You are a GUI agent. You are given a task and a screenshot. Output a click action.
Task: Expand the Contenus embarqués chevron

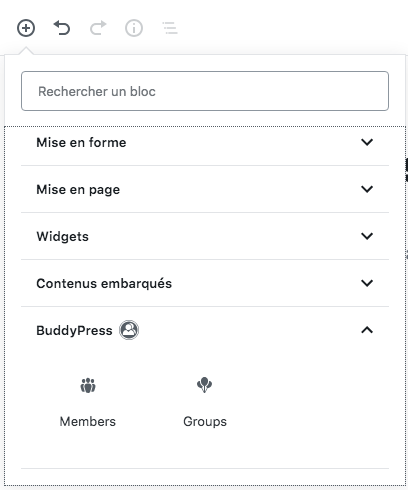(x=367, y=283)
